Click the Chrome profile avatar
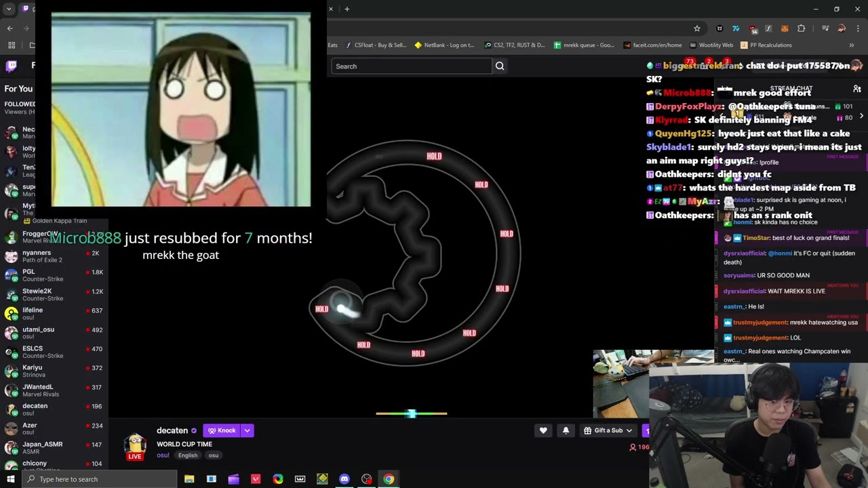The width and height of the screenshot is (868, 488). click(842, 28)
